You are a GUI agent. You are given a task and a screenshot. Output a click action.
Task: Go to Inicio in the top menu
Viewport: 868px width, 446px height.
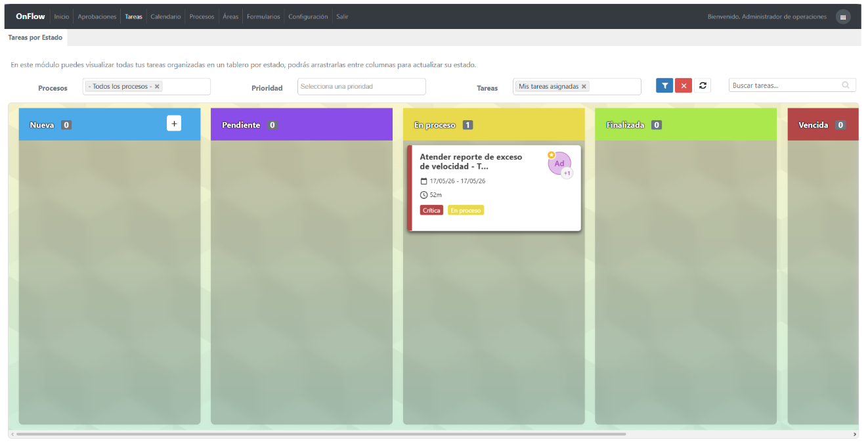tap(62, 17)
